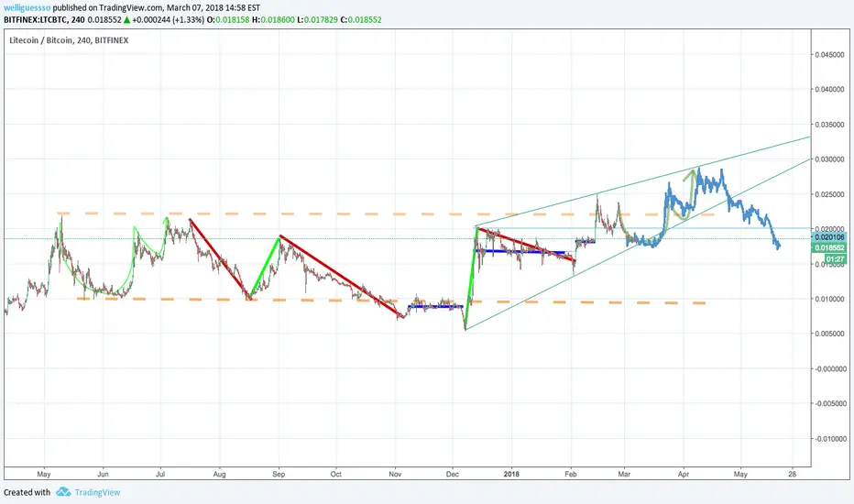
Task: Click the Jul time axis label
Action: [x=160, y=474]
